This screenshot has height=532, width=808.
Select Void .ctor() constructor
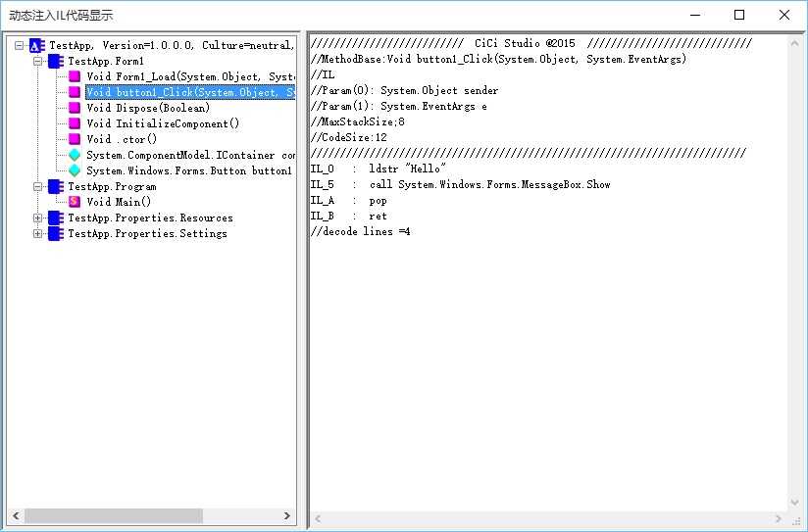pyautogui.click(x=122, y=139)
